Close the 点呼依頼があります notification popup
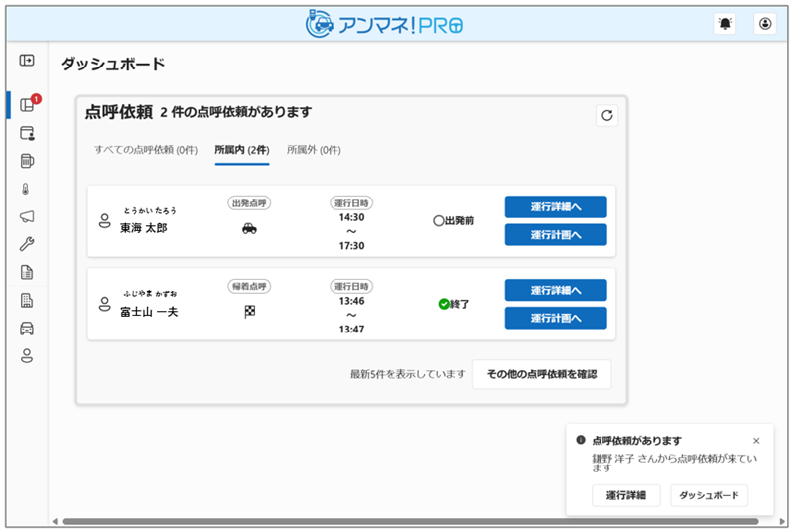The image size is (802, 532). [x=756, y=440]
